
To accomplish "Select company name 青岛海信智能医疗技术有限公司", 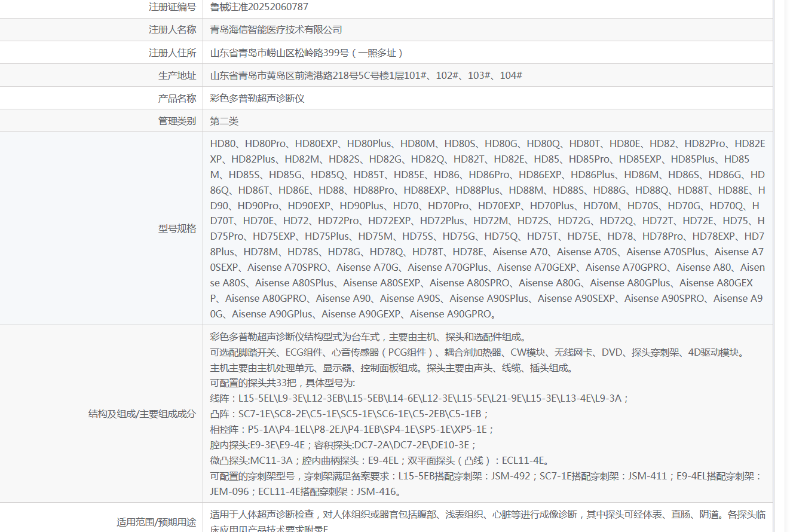I will click(x=276, y=30).
